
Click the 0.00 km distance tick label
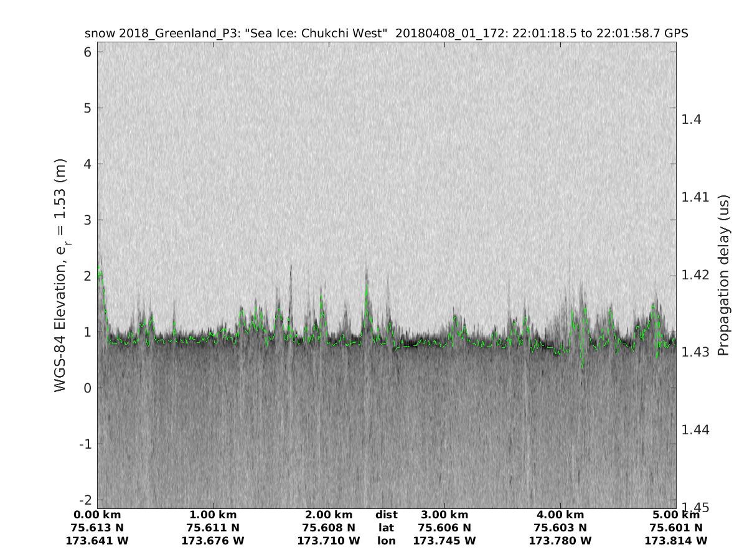point(97,515)
